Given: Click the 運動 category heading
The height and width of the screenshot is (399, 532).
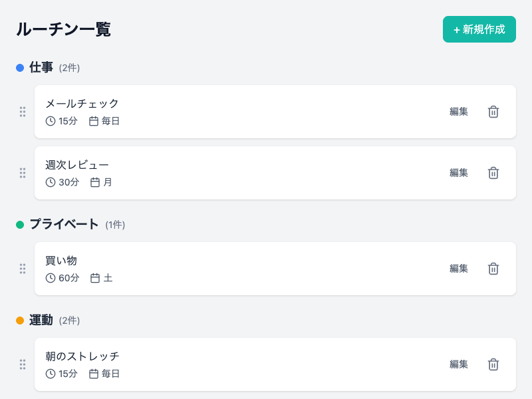Looking at the screenshot, I should point(41,321).
